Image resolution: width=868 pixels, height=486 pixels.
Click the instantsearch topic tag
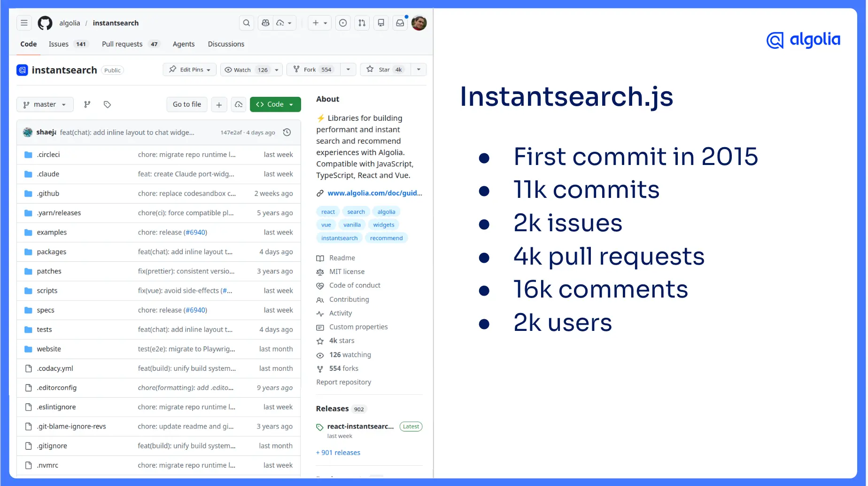coord(339,238)
